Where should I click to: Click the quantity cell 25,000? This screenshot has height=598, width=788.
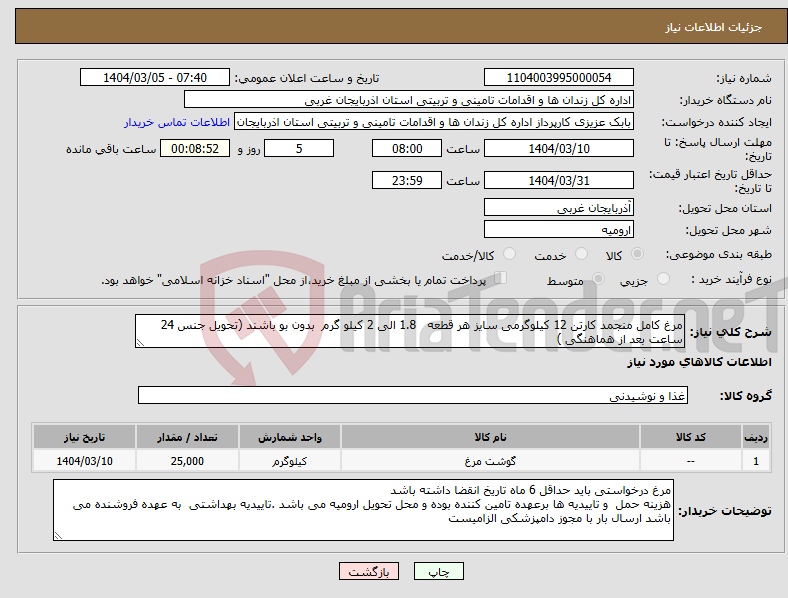click(187, 461)
